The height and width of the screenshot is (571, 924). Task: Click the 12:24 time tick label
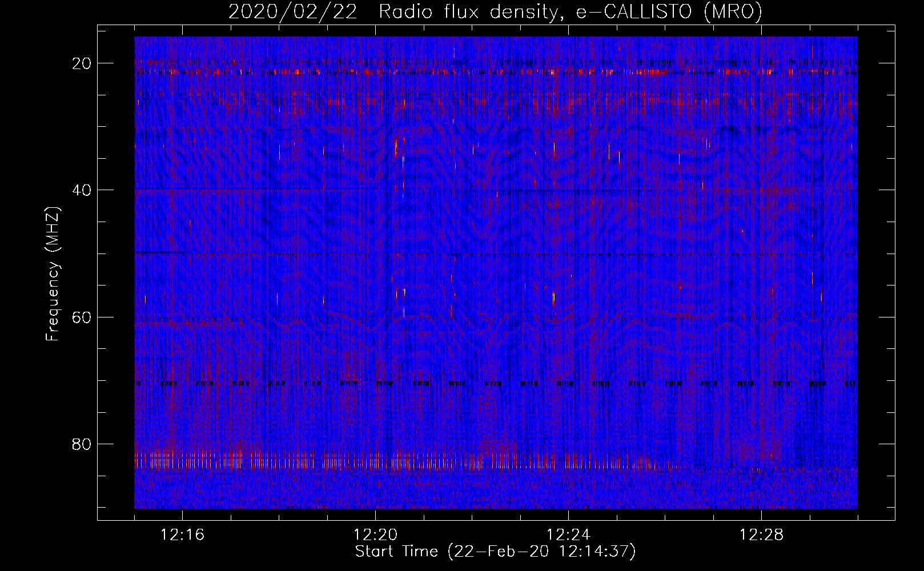click(x=568, y=535)
